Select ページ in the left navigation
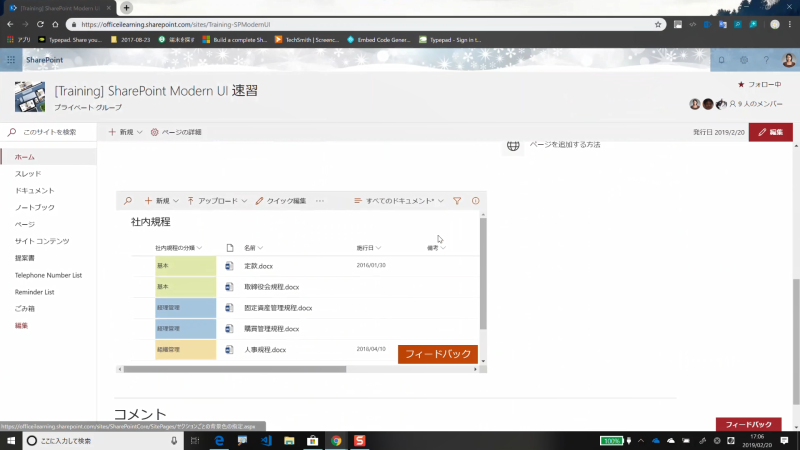The height and width of the screenshot is (450, 800). tap(24, 224)
